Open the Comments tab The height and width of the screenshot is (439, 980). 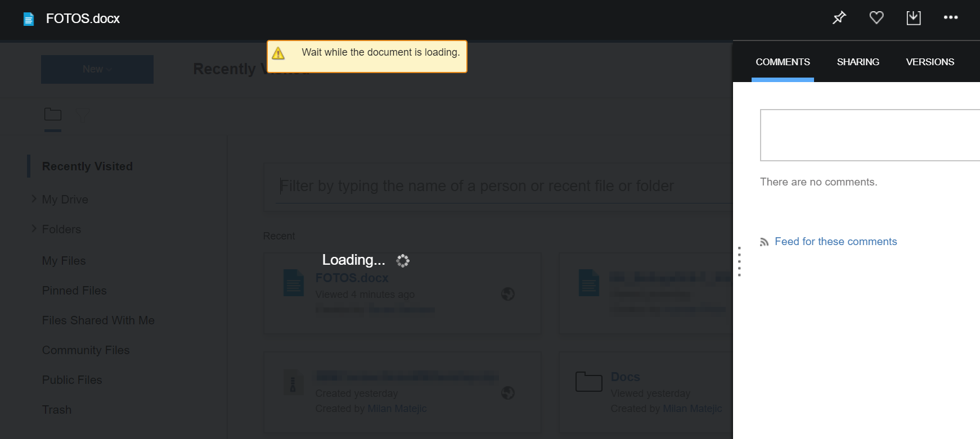(x=783, y=62)
